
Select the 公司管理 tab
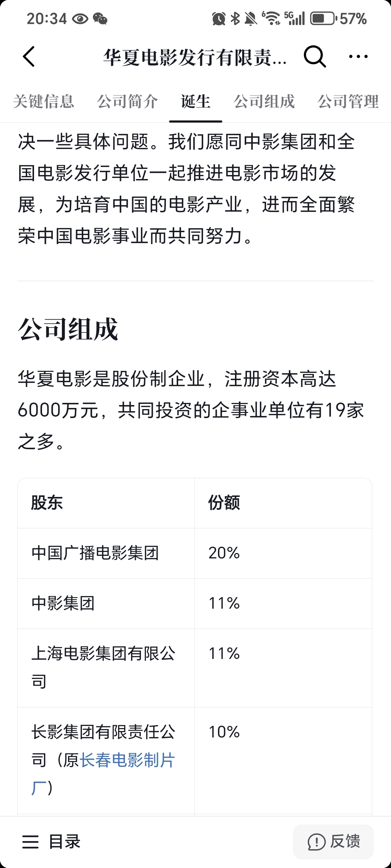pyautogui.click(x=348, y=101)
